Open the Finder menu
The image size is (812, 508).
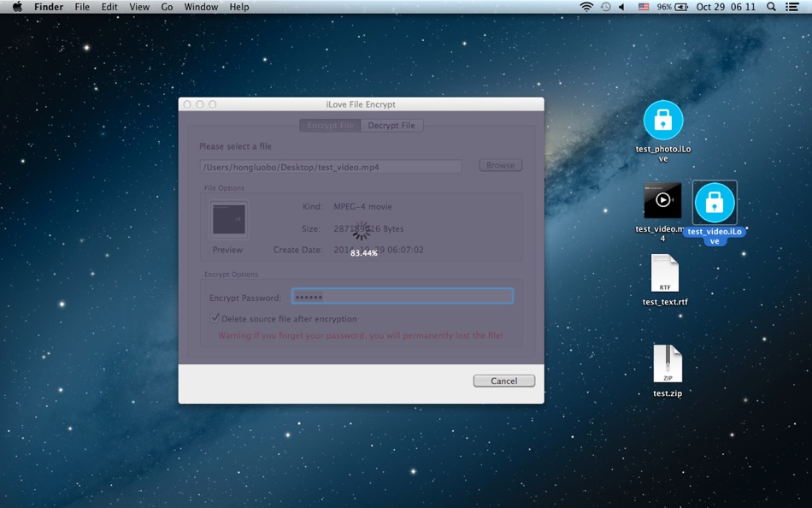click(49, 7)
